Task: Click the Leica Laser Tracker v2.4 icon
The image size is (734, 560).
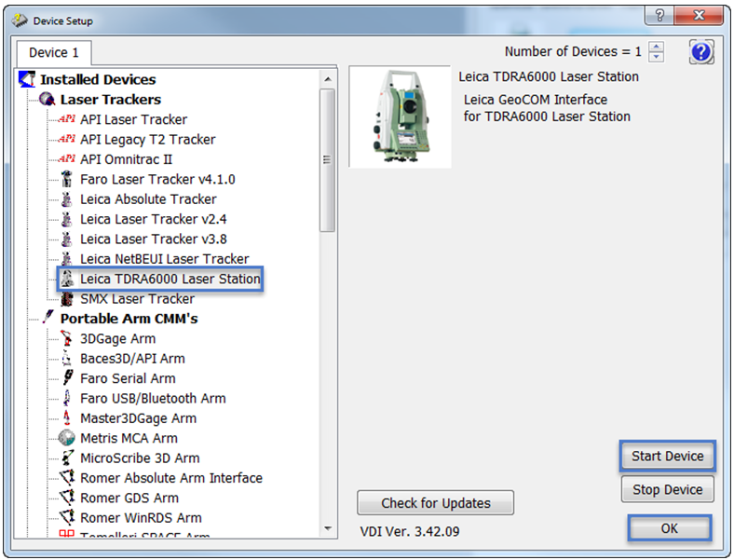Action: point(67,219)
